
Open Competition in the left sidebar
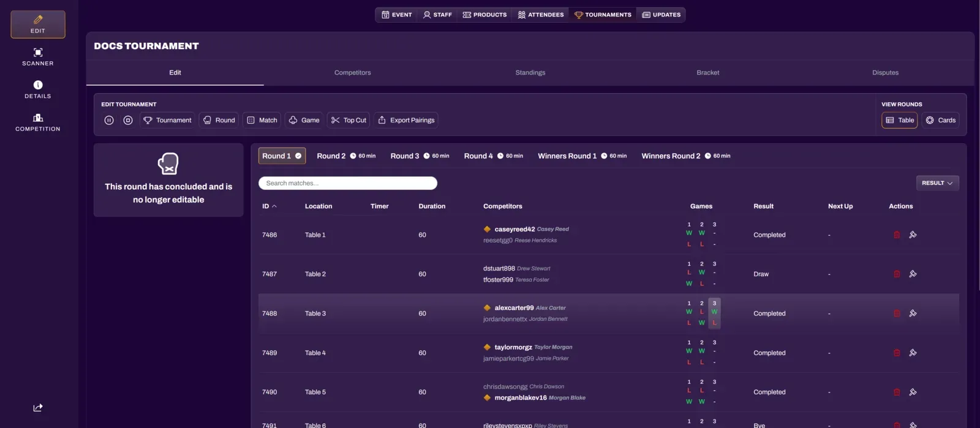(x=38, y=122)
